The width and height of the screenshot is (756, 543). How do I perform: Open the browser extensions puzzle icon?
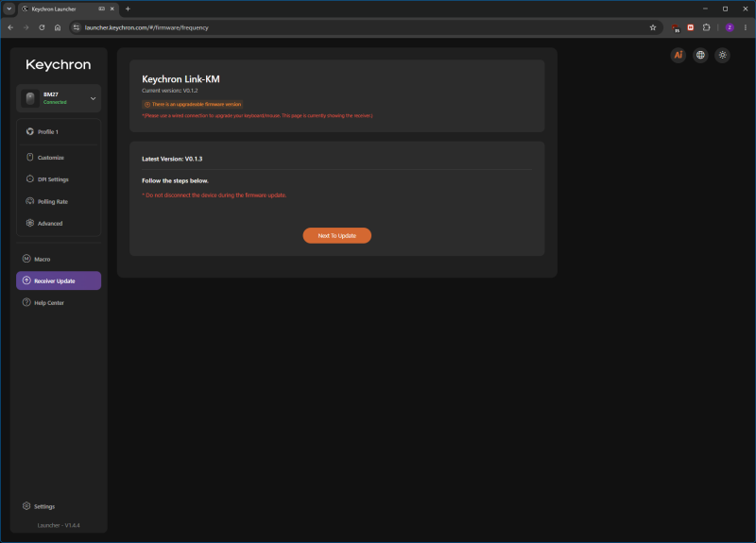point(706,27)
